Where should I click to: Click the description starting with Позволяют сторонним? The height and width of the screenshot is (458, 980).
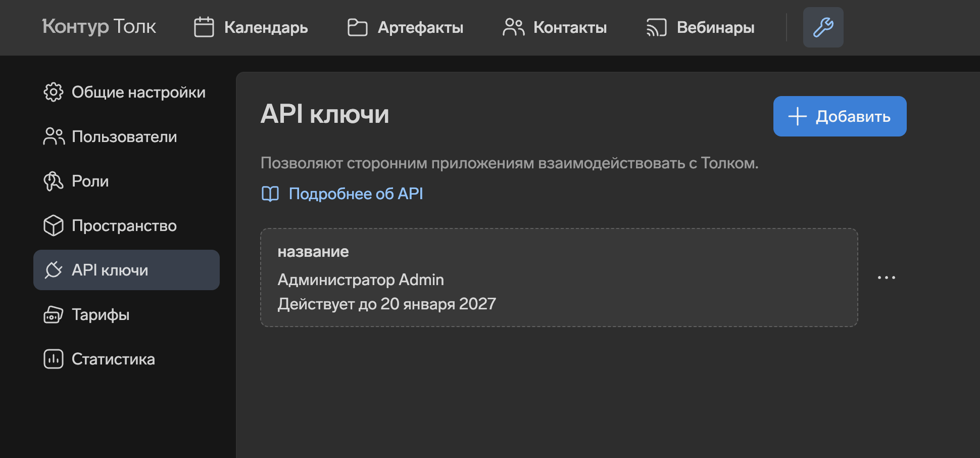point(510,163)
